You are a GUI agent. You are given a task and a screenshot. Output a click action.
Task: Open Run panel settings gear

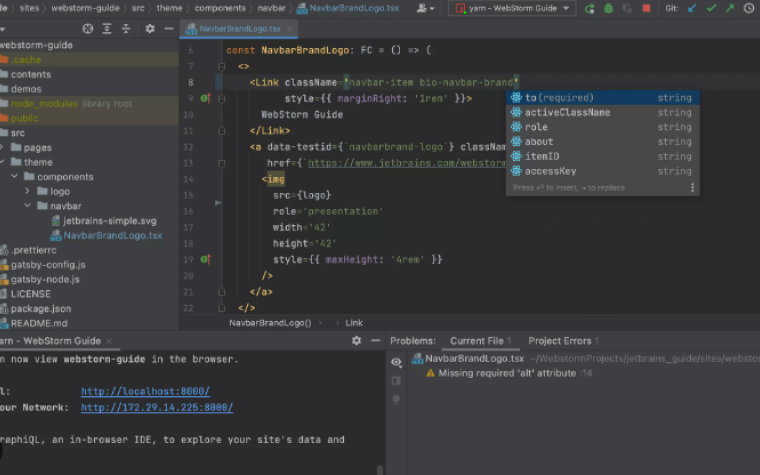[356, 341]
